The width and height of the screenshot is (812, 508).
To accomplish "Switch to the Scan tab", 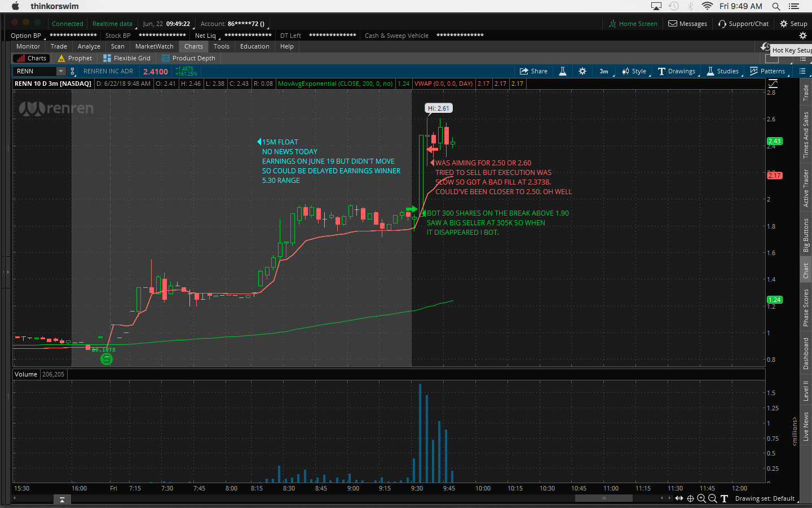I will (118, 46).
